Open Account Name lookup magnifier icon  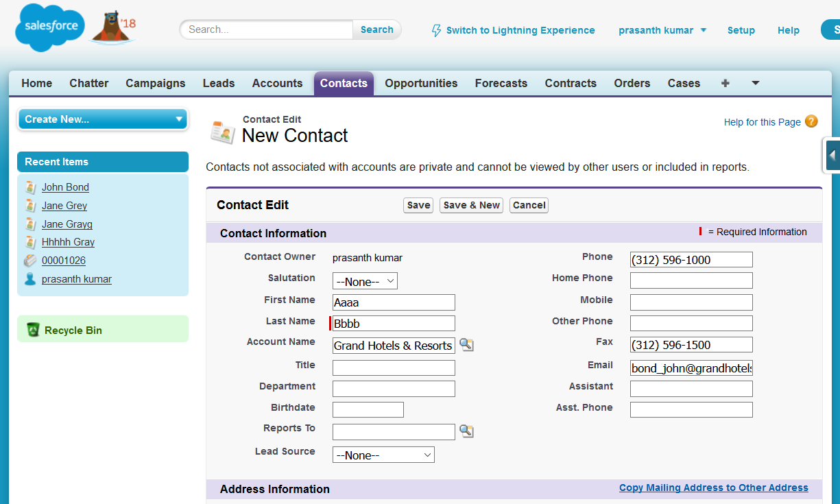466,345
